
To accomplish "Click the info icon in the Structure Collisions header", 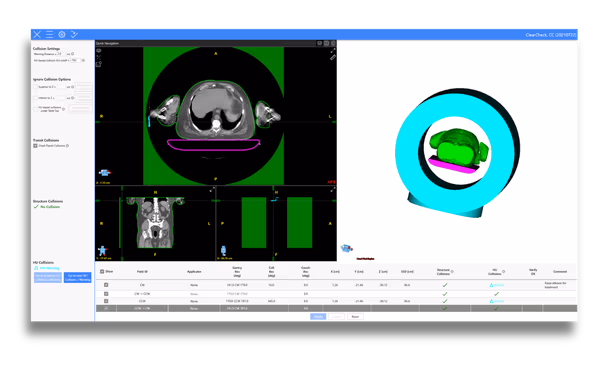I will (452, 271).
